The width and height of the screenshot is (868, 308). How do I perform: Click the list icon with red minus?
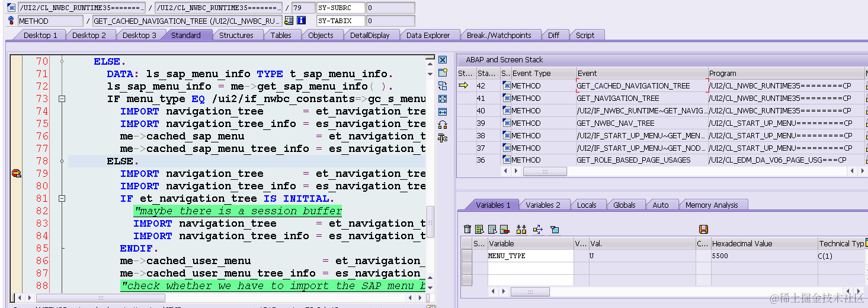point(505,230)
